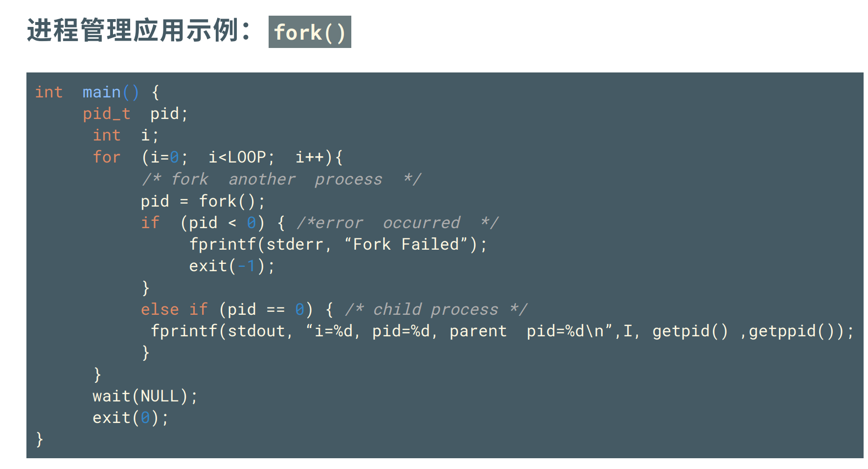Click the 'child process' comment

click(435, 309)
